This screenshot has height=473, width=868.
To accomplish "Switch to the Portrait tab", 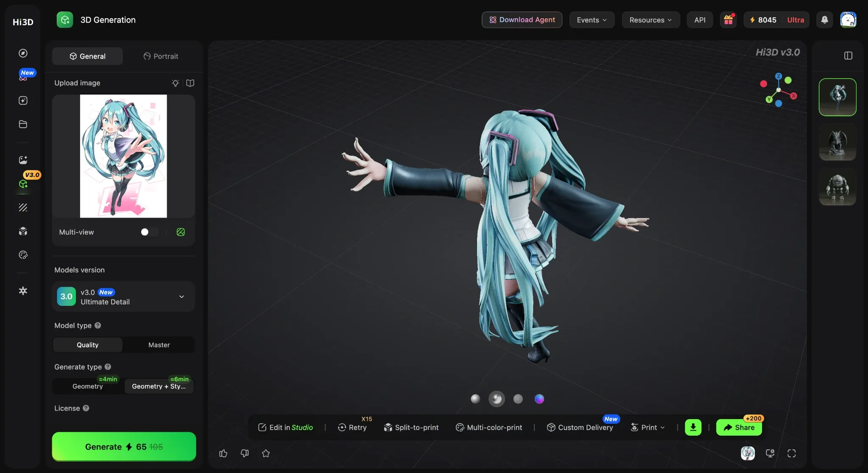I will click(x=161, y=56).
